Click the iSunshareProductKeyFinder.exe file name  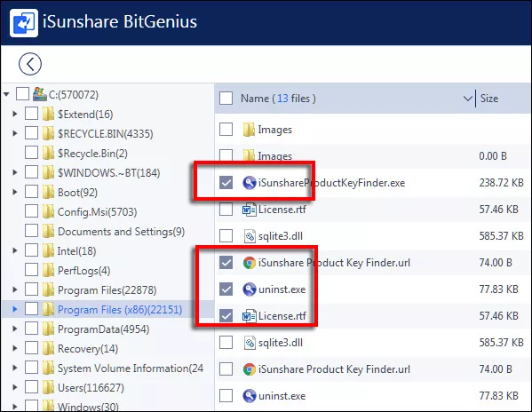tap(331, 183)
